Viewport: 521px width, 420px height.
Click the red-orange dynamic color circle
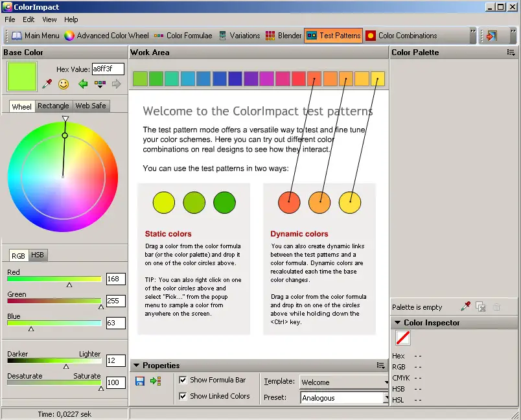(x=289, y=202)
